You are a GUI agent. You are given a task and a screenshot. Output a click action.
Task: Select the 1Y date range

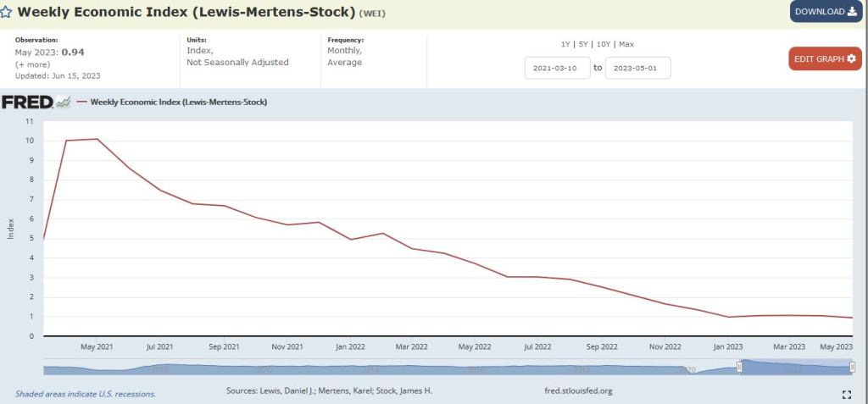pos(565,44)
